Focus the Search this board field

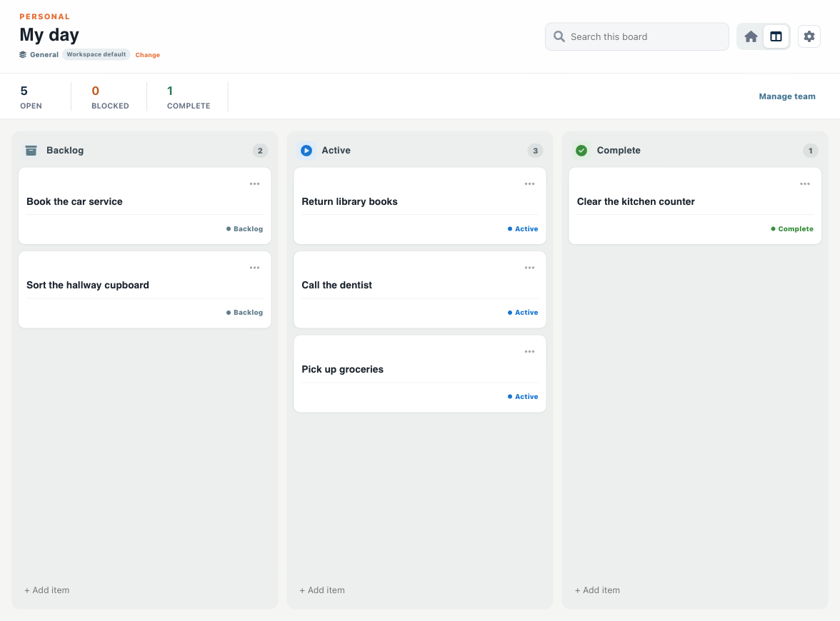pyautogui.click(x=637, y=36)
